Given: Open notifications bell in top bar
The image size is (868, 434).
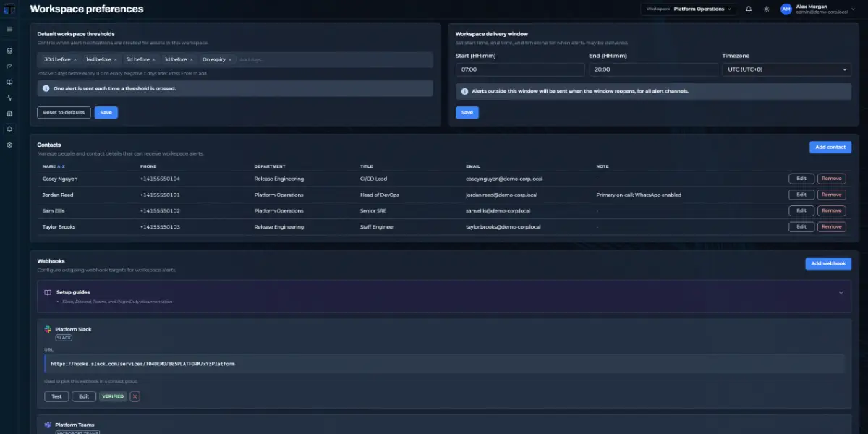Looking at the screenshot, I should pos(749,9).
